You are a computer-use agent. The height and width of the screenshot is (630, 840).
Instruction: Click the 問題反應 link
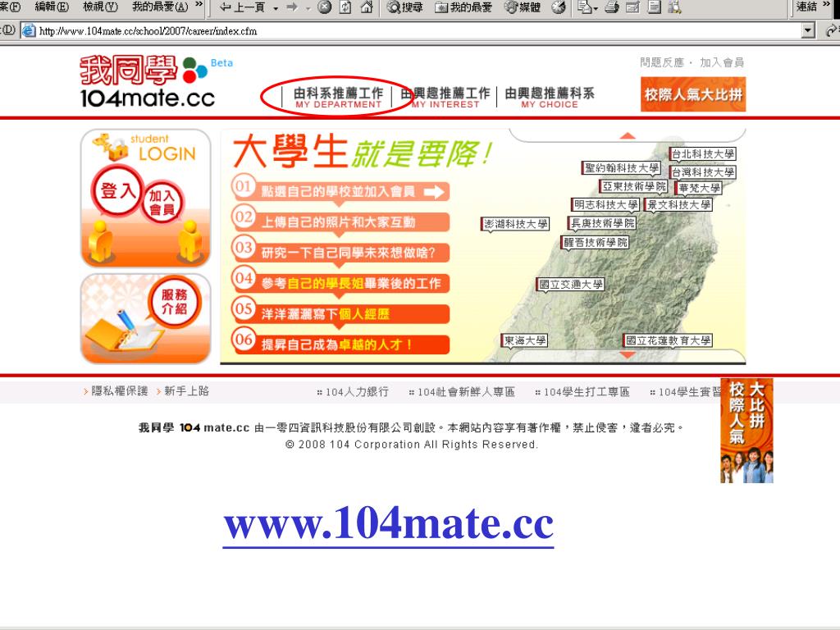(x=662, y=62)
